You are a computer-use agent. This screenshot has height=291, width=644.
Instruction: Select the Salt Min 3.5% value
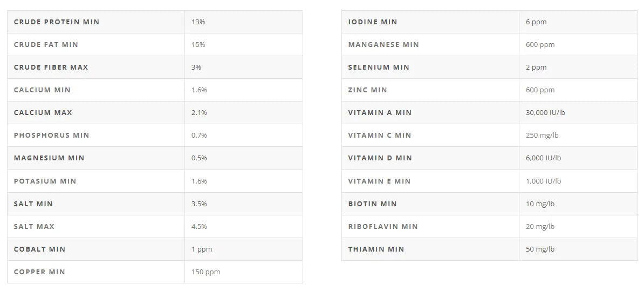[199, 204]
